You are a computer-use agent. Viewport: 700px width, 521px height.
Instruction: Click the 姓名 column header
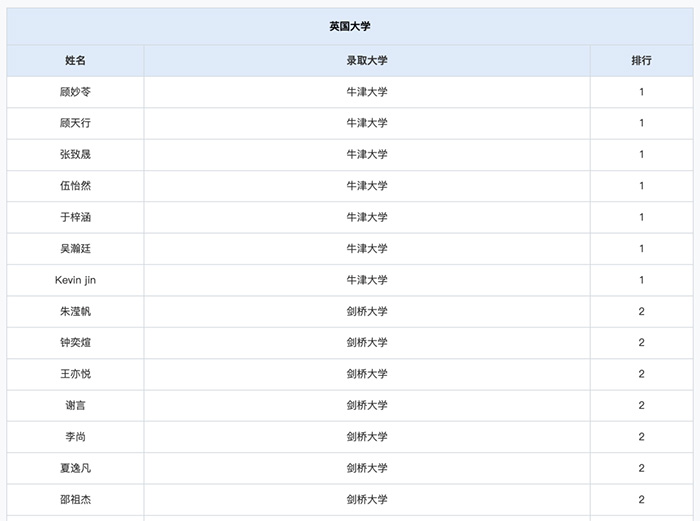(x=76, y=60)
